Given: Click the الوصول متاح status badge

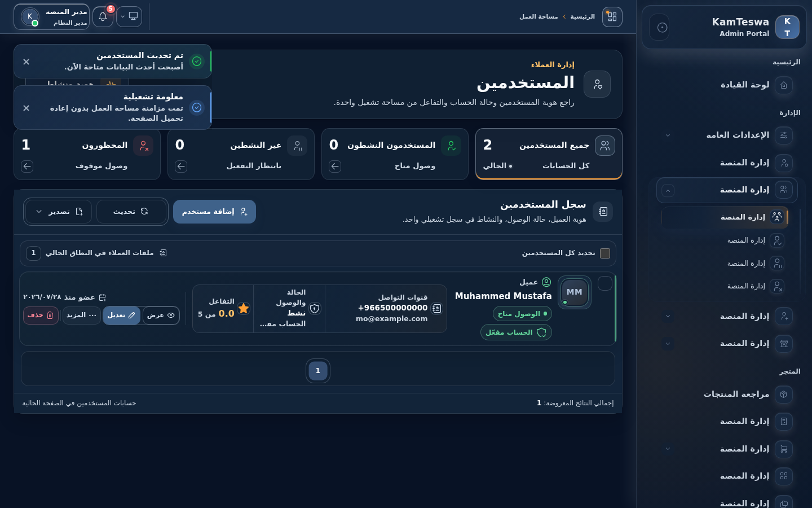Looking at the screenshot, I should pyautogui.click(x=522, y=314).
